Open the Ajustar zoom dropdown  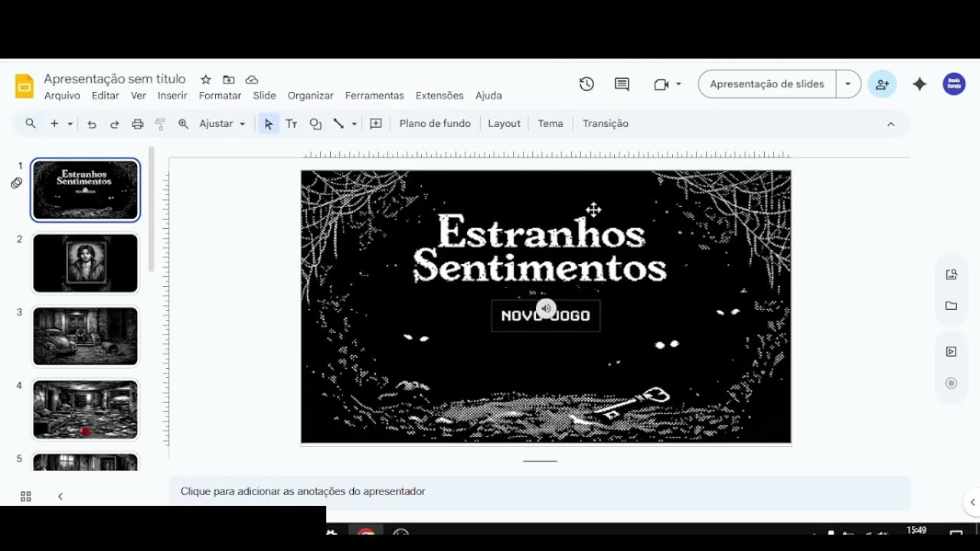pyautogui.click(x=222, y=123)
